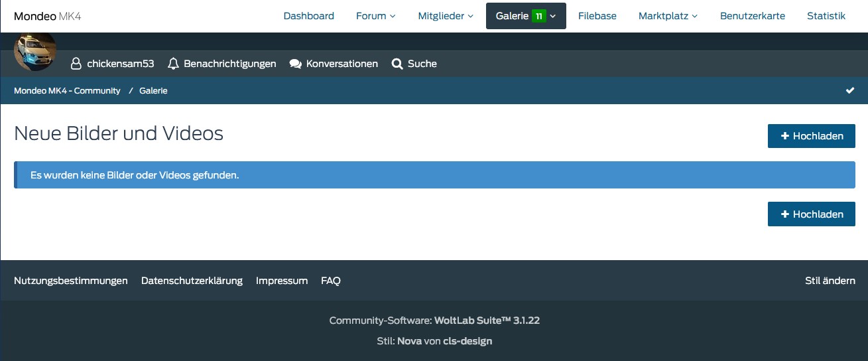Image resolution: width=868 pixels, height=361 pixels.
Task: Click the Mondeo MK4 - Community breadcrumb
Action: (x=67, y=91)
